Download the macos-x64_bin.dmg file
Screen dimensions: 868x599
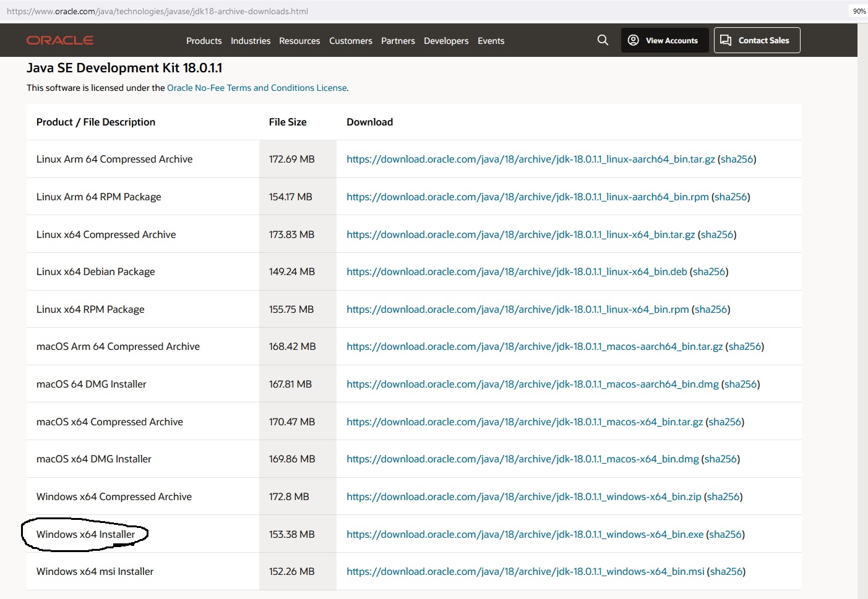[x=523, y=459]
